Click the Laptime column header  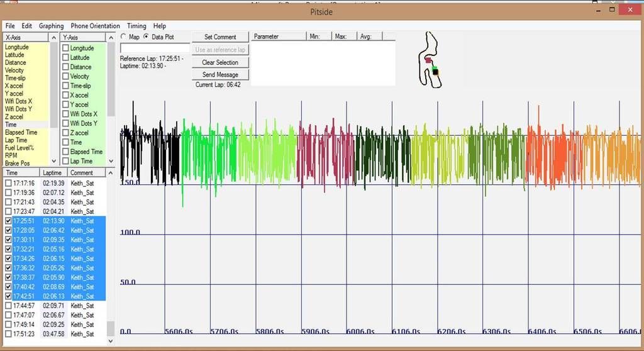pos(53,172)
